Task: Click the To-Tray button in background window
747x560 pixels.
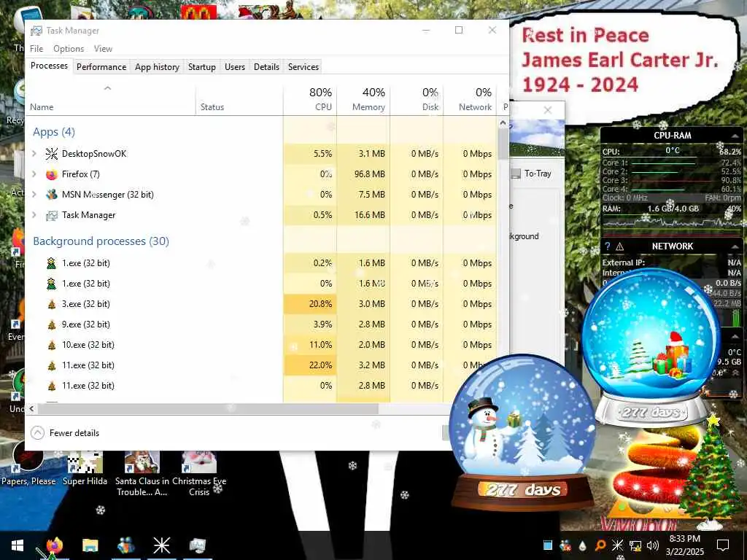Action: (532, 174)
